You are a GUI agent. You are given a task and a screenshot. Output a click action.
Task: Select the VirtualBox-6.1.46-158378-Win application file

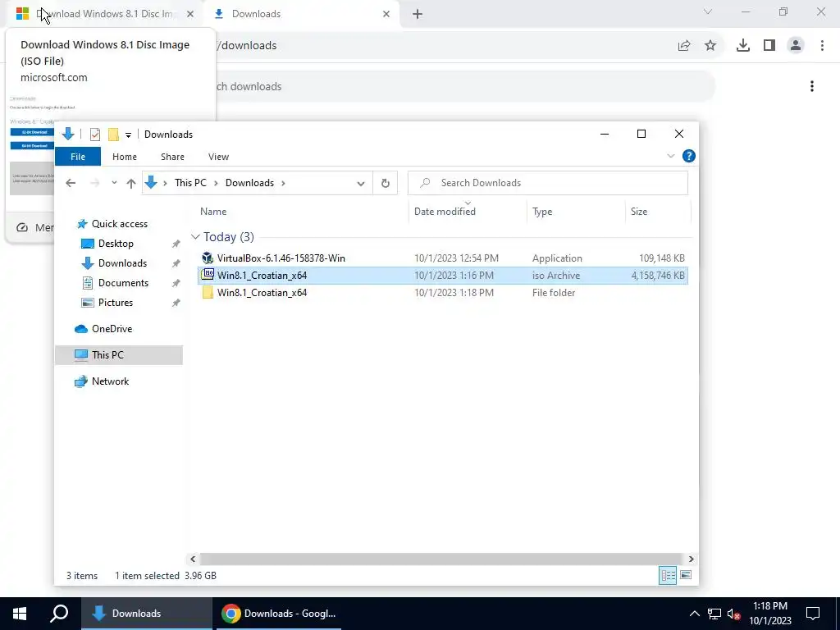[x=442, y=258]
